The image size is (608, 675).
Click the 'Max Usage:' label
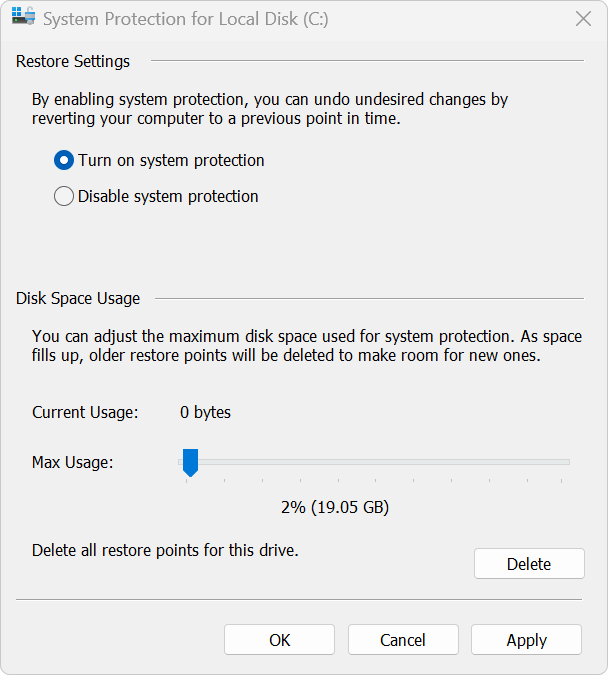tap(73, 462)
